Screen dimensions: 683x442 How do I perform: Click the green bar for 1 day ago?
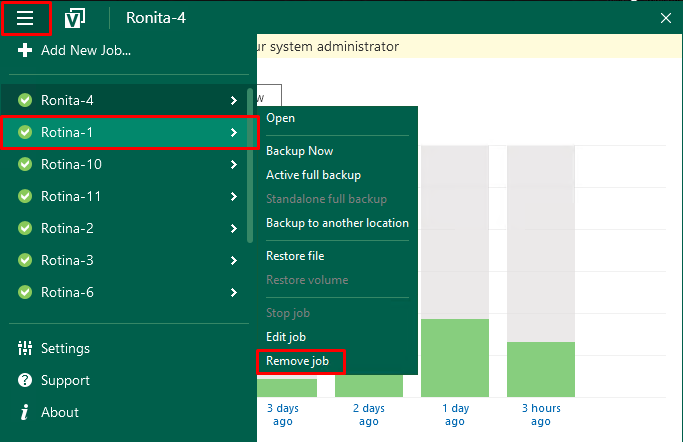pyautogui.click(x=455, y=358)
